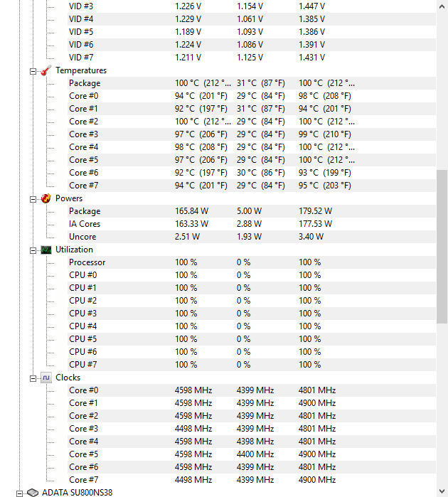448x497 pixels.
Task: Select Core #2 temperature entry
Action: coord(252,122)
